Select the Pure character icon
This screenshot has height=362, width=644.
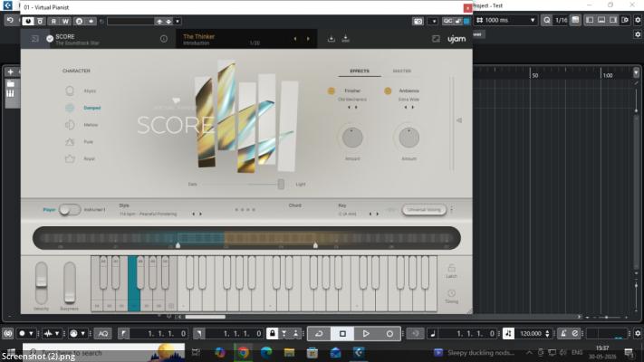70,141
